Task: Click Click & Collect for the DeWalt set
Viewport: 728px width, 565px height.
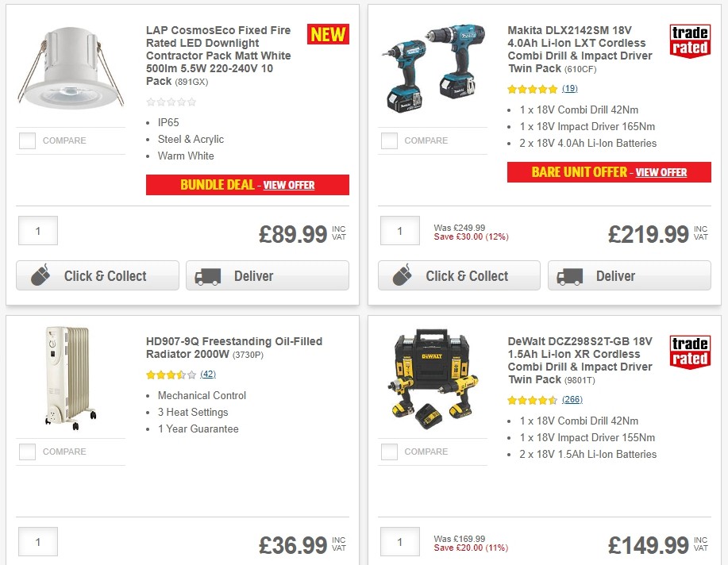Action: coord(459,563)
